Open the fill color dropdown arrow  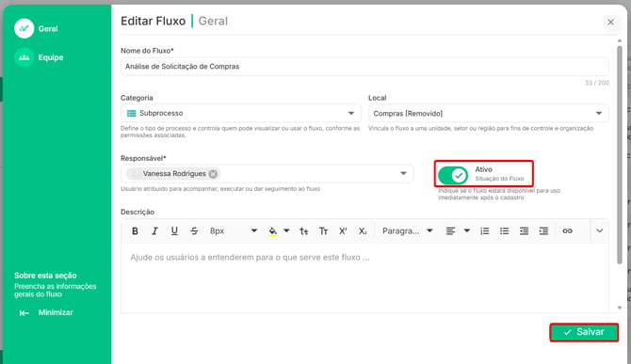pos(286,230)
